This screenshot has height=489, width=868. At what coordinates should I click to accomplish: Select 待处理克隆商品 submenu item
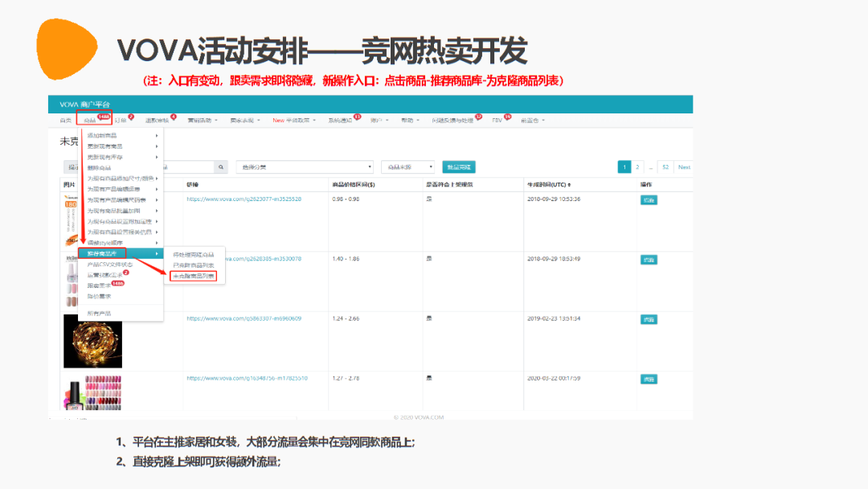(194, 255)
